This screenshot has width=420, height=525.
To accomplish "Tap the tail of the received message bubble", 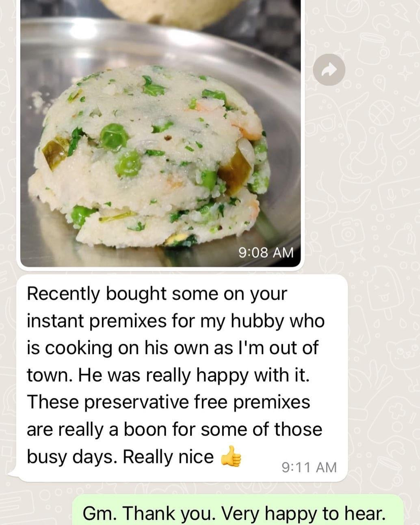I will tap(13, 473).
